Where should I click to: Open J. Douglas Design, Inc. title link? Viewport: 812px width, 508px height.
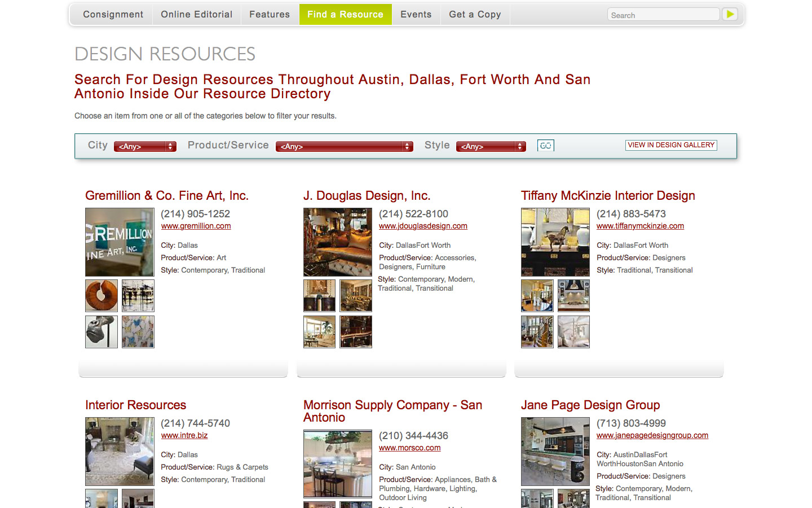click(x=367, y=196)
